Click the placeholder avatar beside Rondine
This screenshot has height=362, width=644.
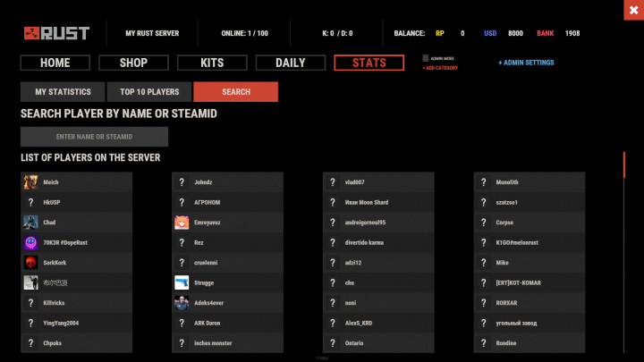point(483,342)
